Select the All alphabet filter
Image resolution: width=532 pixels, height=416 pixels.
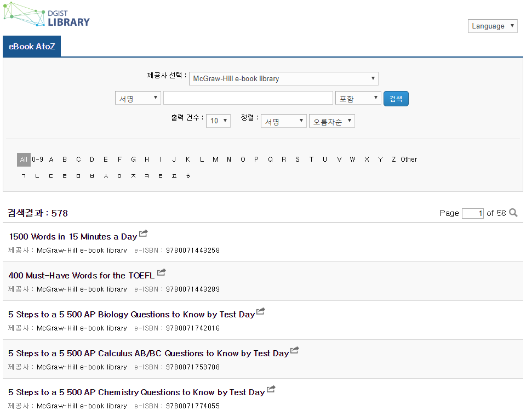pyautogui.click(x=24, y=159)
